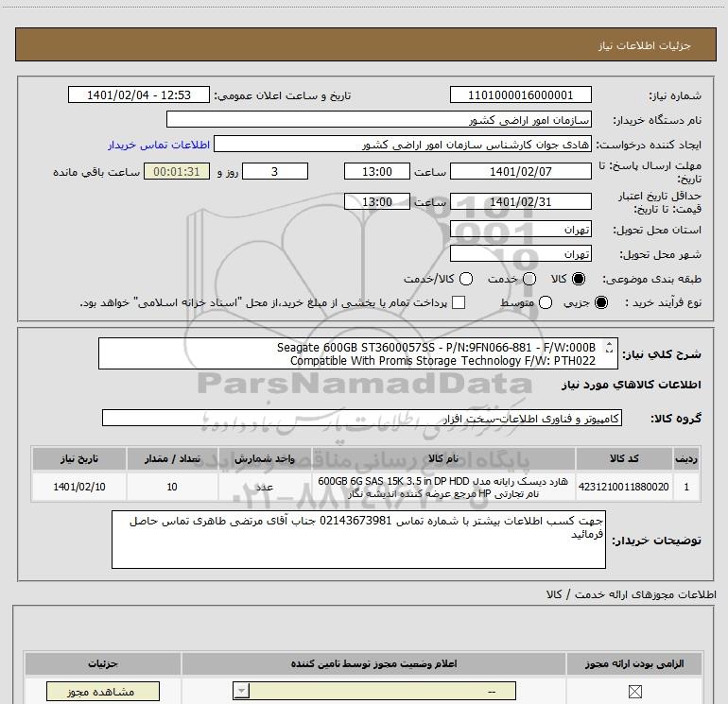Click the تاریخ نیاز column header
Image resolution: width=728 pixels, height=704 pixels.
point(78,459)
